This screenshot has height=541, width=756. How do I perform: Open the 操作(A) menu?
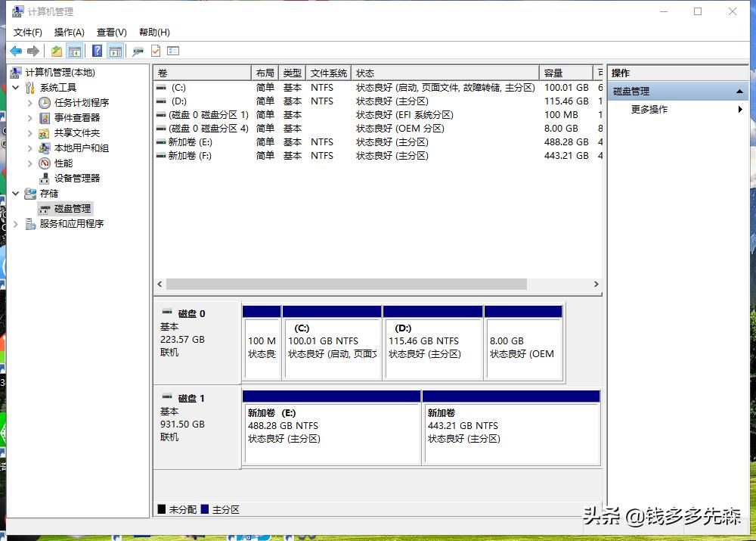69,32
